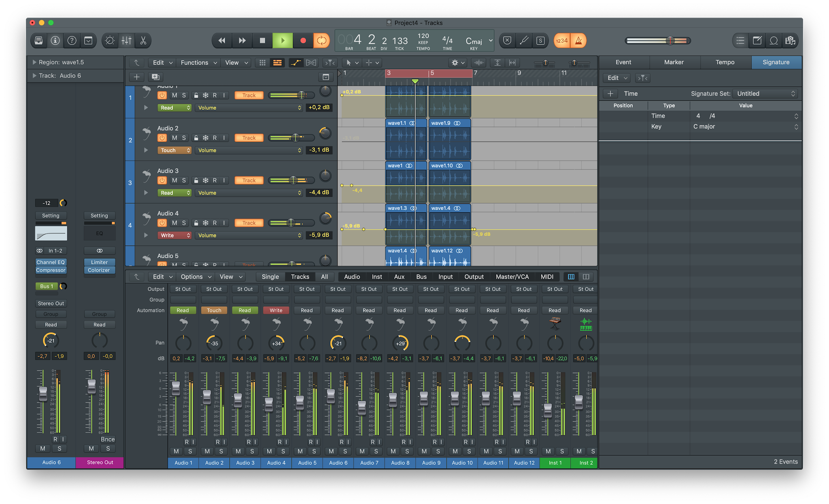Expand the Track: Audio 6 inspector section
Viewport: 829px width, 504px height.
34,76
